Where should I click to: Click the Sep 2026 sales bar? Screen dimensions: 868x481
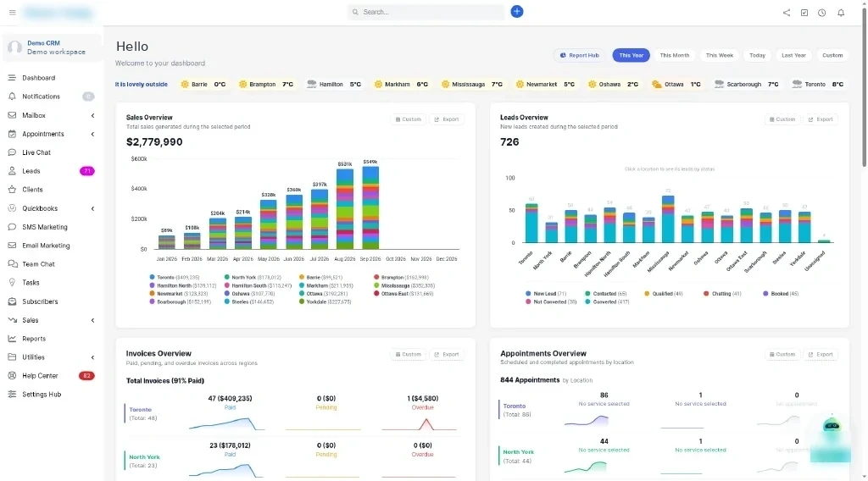[370, 207]
